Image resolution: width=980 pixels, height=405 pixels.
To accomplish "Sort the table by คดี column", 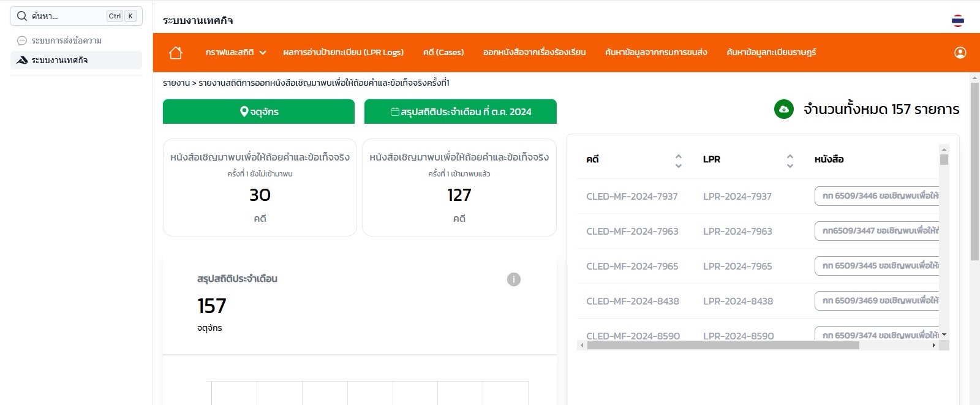I will [x=678, y=161].
